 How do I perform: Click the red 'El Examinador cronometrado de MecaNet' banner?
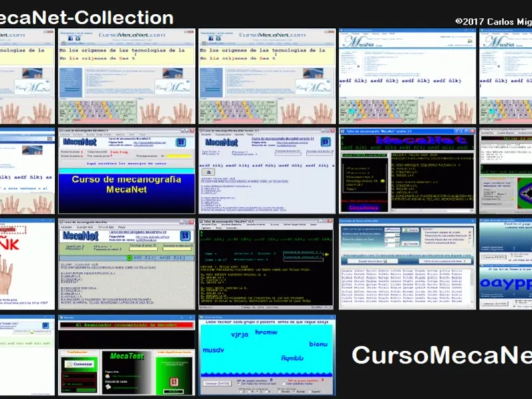click(126, 325)
